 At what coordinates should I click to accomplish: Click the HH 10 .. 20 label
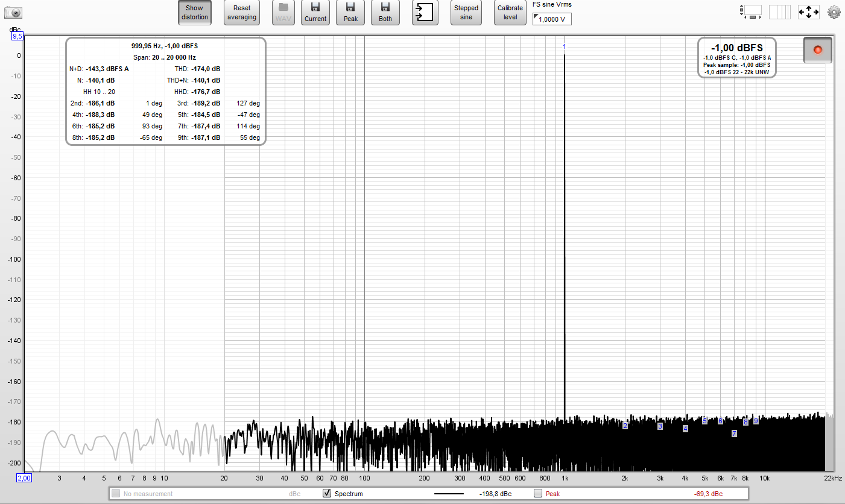(x=99, y=92)
